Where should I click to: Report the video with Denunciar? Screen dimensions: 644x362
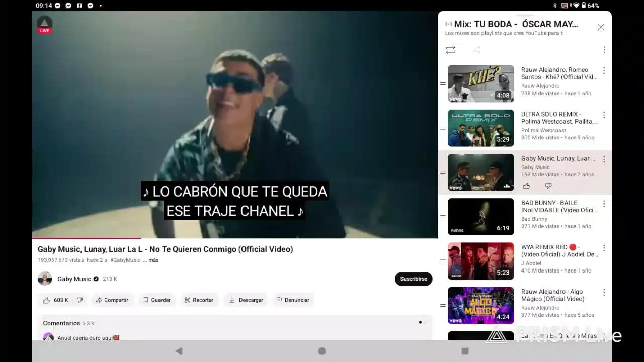[293, 300]
